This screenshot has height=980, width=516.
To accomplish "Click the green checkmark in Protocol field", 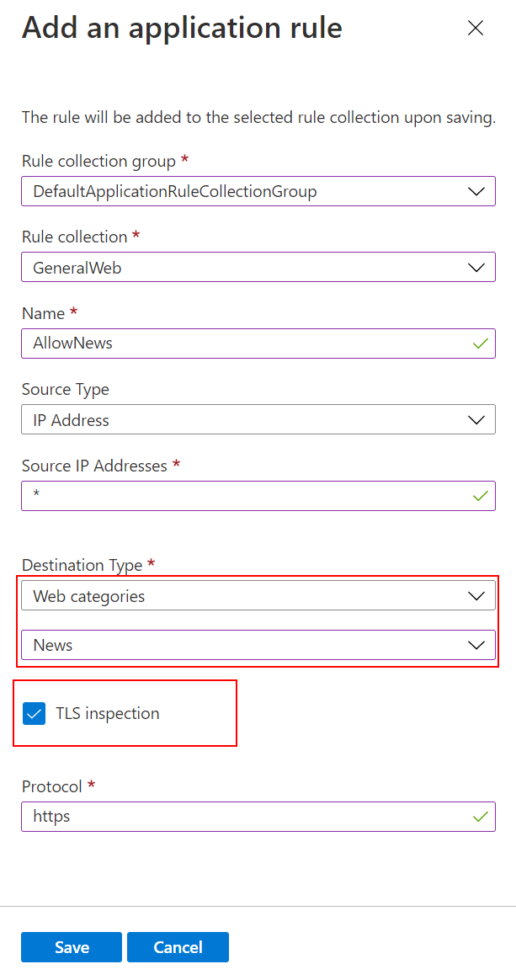I will click(481, 816).
